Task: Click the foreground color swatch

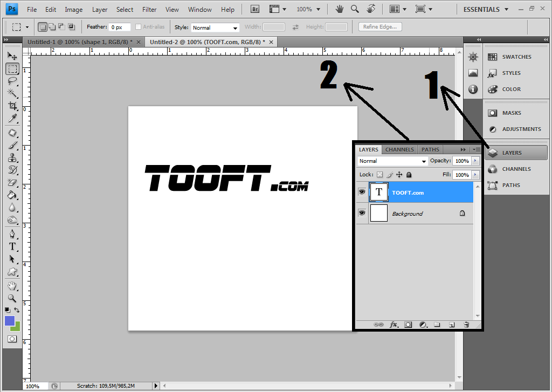Action: 10,321
